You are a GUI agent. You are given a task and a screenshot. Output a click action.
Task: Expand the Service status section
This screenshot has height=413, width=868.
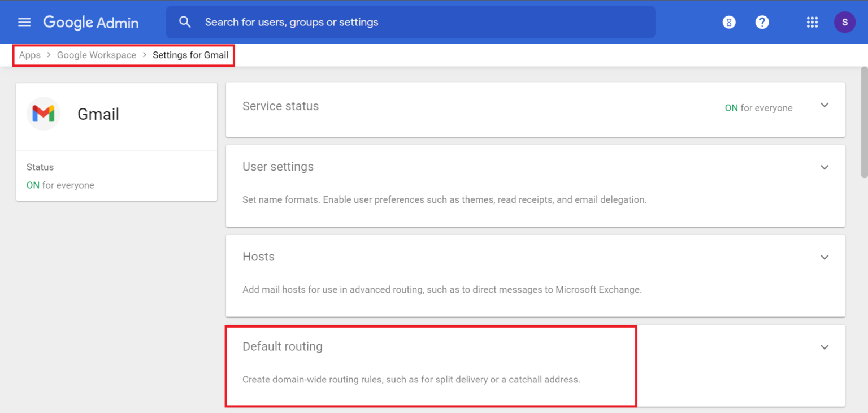click(x=824, y=106)
